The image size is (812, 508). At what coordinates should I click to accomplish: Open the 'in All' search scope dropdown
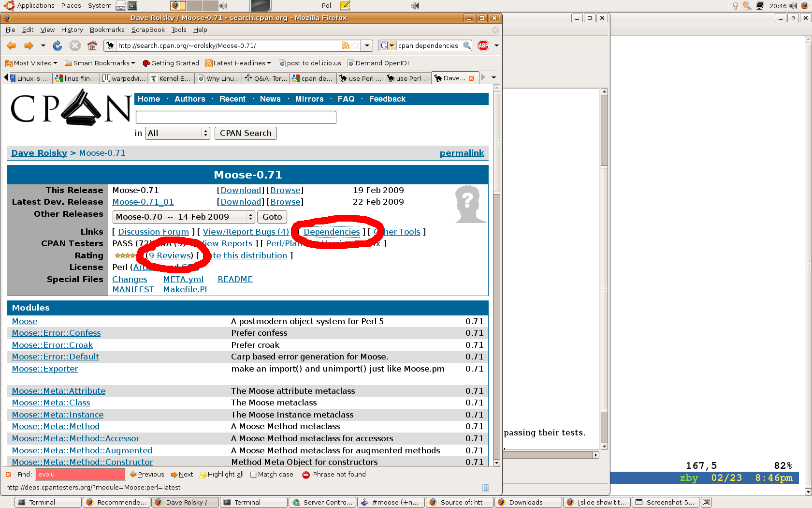pos(178,133)
